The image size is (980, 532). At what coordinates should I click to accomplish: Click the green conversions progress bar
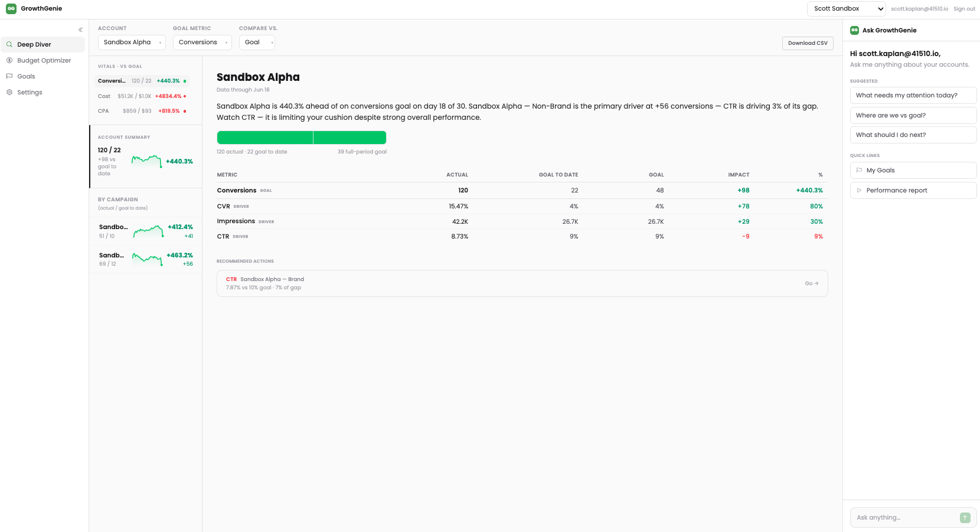pyautogui.click(x=301, y=138)
